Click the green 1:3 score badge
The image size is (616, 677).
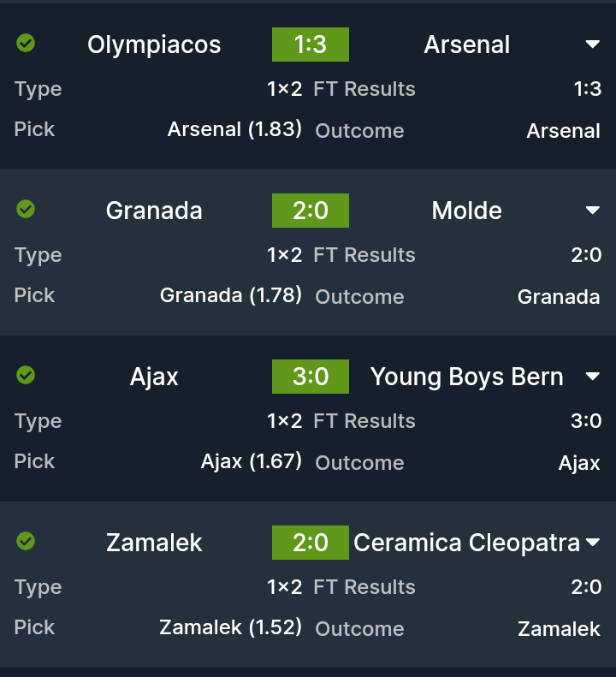tap(311, 45)
